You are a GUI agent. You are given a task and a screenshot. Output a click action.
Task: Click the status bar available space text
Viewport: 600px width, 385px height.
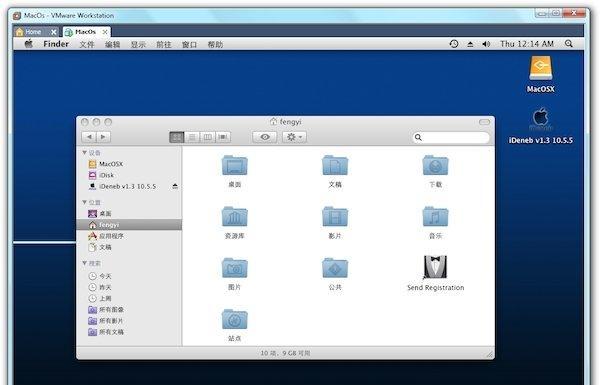[x=285, y=353]
